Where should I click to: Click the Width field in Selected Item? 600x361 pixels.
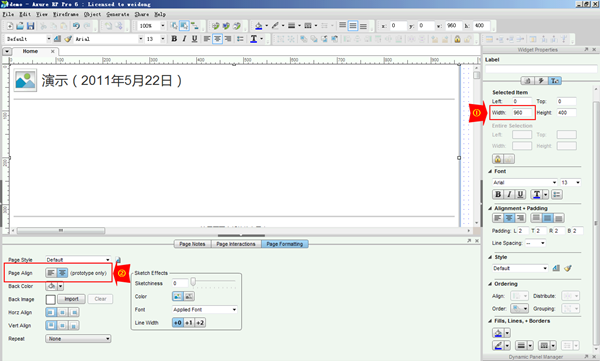point(522,113)
